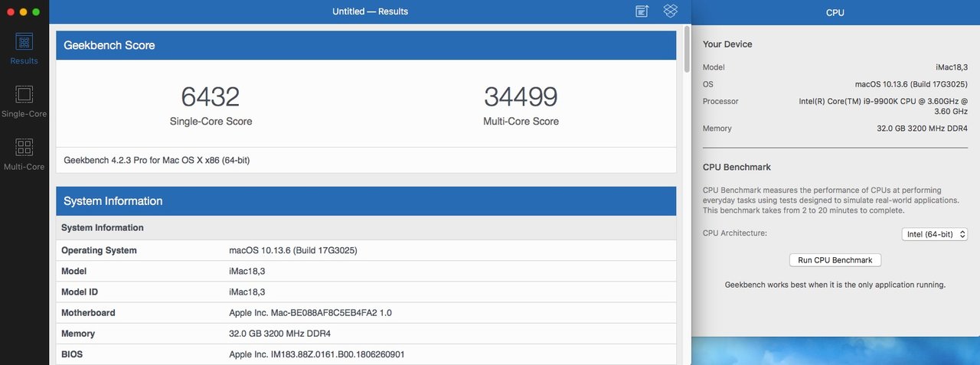Click the Model value in Your Device

click(951, 67)
